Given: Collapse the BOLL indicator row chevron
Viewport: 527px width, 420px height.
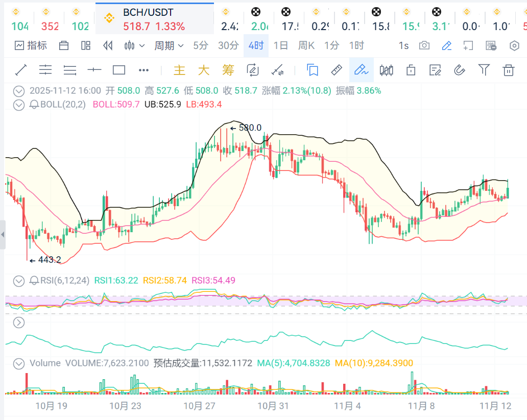Looking at the screenshot, I should [19, 105].
